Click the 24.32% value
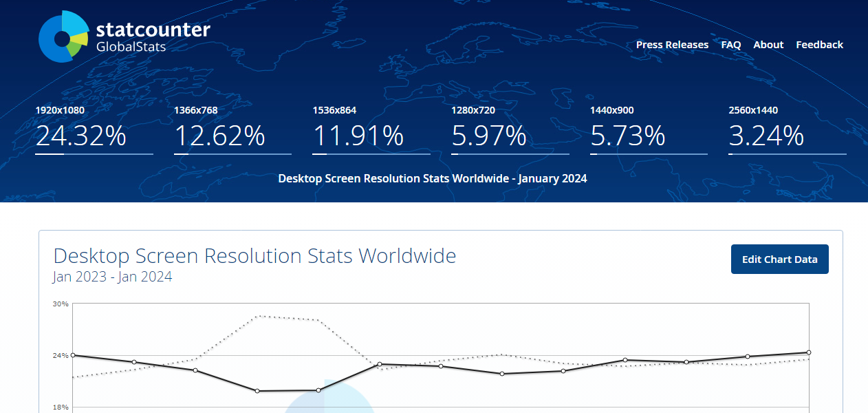This screenshot has height=413, width=868. pos(81,136)
